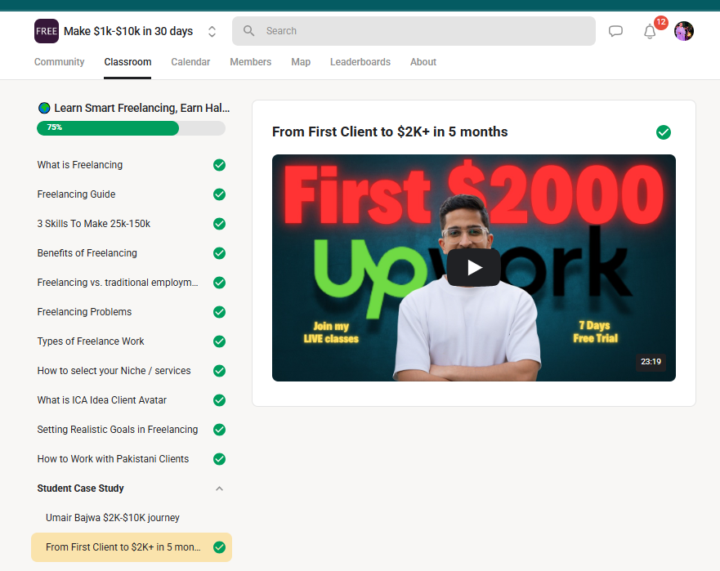Switch to the Community tab
Viewport: 720px width, 571px height.
(x=59, y=62)
